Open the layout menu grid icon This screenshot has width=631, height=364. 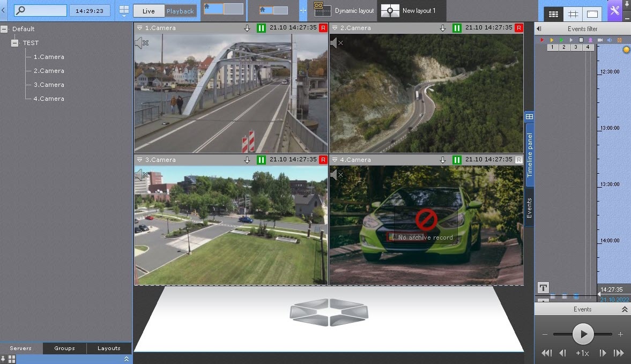coord(124,11)
